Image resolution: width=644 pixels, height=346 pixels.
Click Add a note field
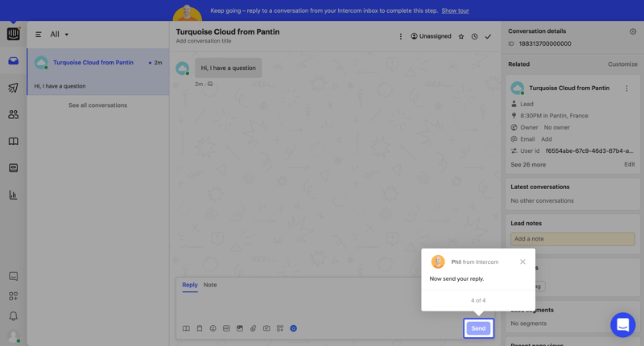pos(572,239)
